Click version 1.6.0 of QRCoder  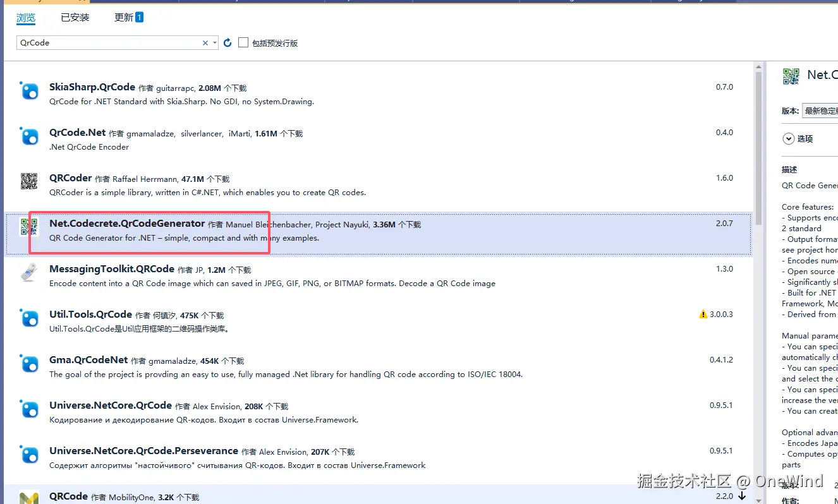click(724, 178)
